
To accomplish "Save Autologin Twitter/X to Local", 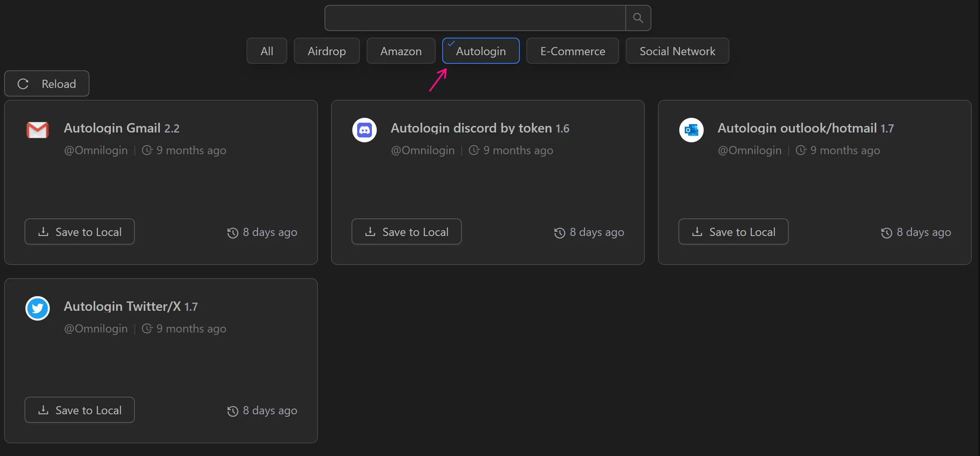I will click(79, 410).
